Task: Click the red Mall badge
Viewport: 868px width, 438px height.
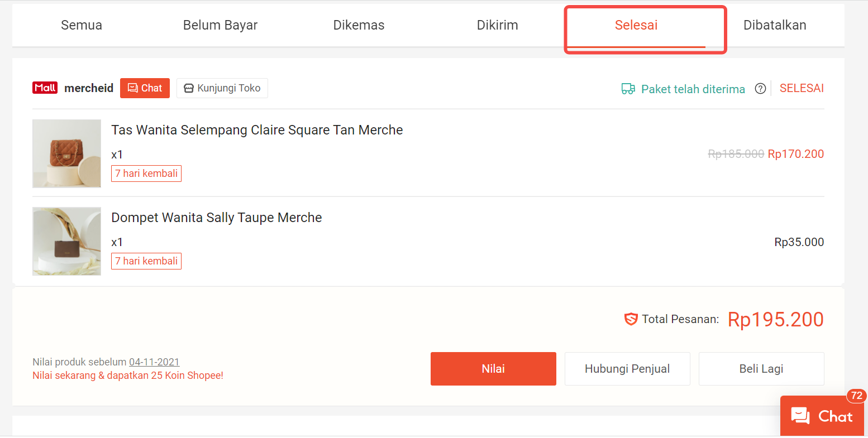Action: (45, 88)
